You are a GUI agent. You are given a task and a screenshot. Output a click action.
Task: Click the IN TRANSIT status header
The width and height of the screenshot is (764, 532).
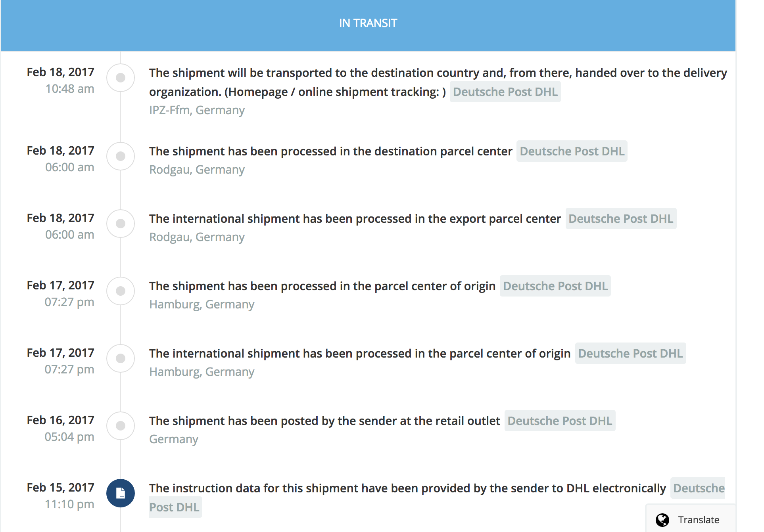[x=368, y=23]
